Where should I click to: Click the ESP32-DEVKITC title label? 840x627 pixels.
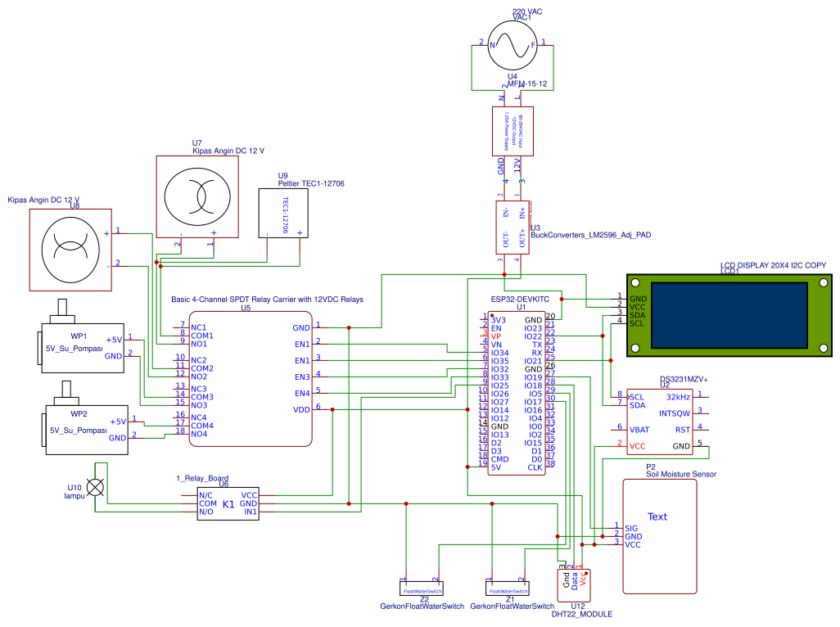(520, 300)
